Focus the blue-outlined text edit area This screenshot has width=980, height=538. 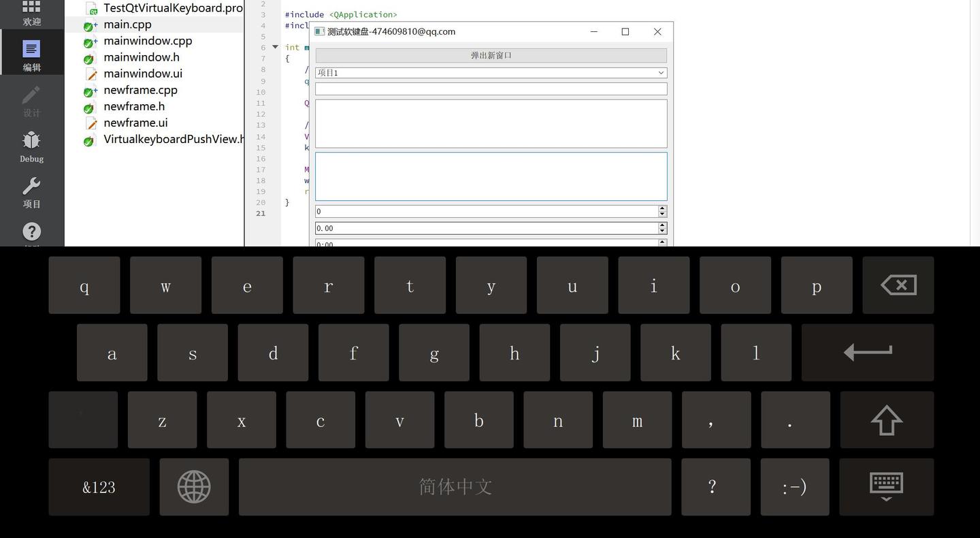pos(491,176)
